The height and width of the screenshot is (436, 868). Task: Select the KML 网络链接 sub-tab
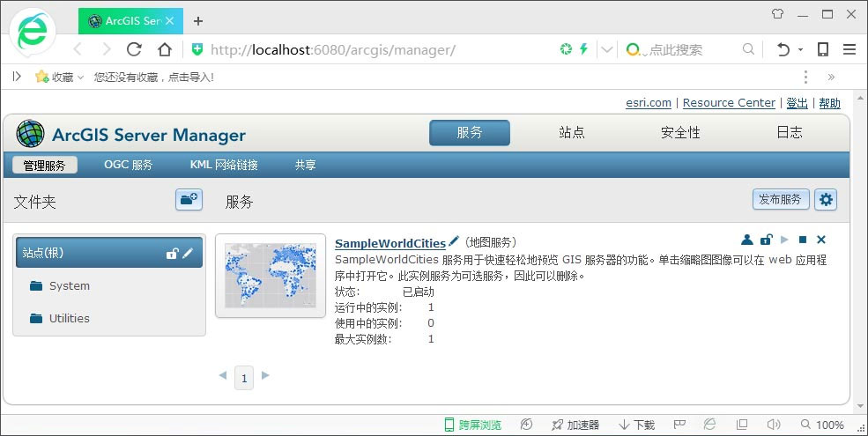(x=224, y=165)
